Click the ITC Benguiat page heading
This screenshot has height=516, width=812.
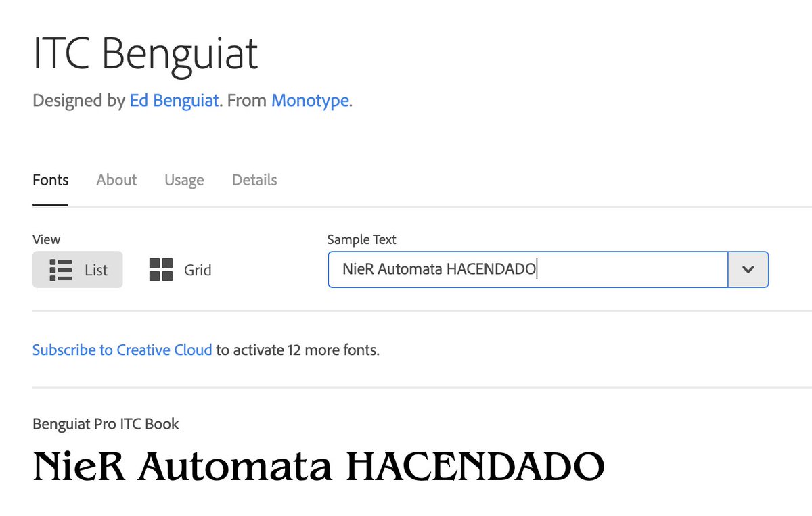point(145,53)
